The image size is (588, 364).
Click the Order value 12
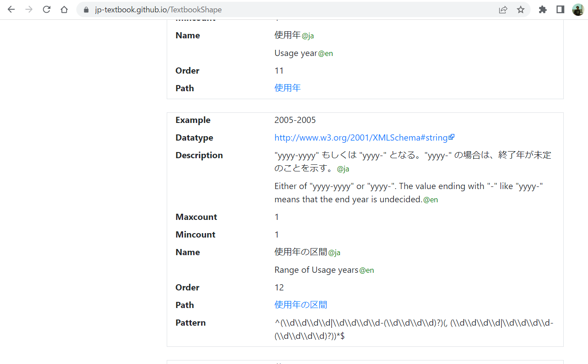tap(279, 287)
